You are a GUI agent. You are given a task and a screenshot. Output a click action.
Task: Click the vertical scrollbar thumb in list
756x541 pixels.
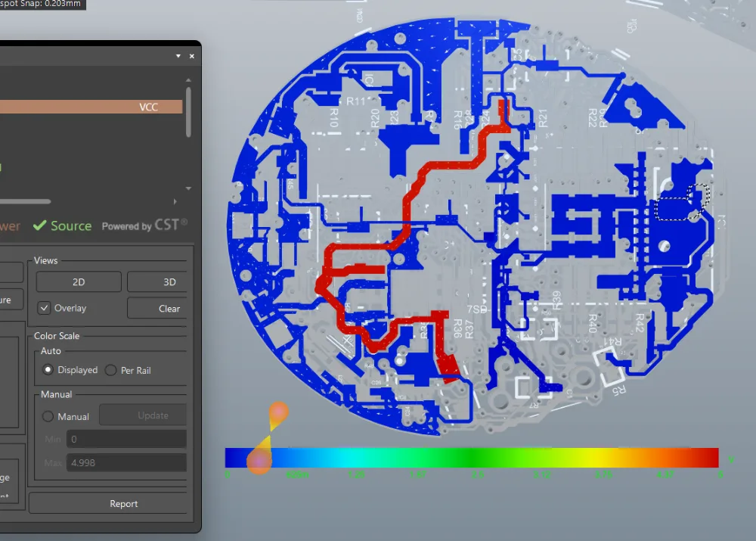tap(188, 112)
